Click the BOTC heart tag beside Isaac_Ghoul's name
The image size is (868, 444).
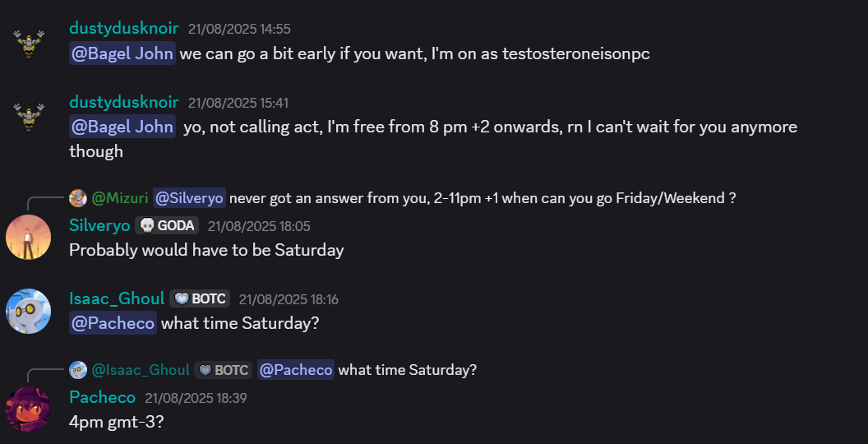[200, 299]
